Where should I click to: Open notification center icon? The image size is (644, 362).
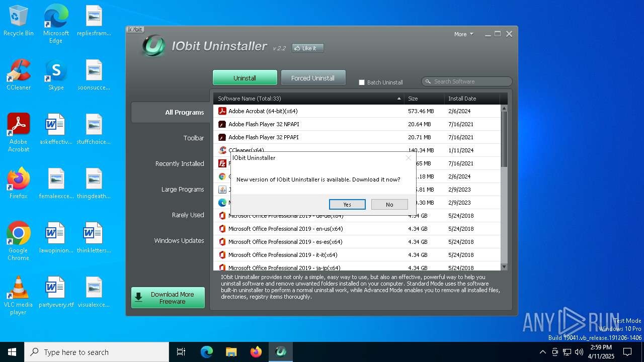pos(627,352)
